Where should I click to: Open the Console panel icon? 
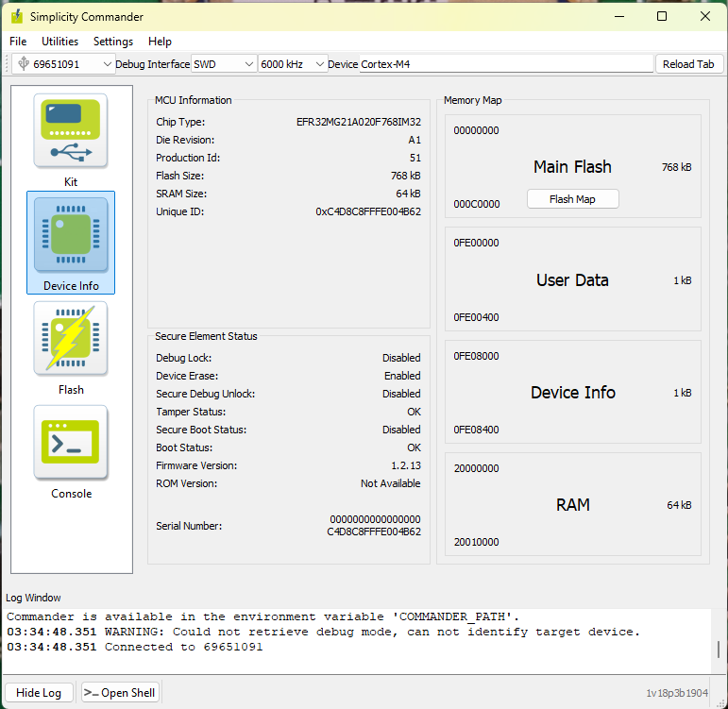(x=71, y=443)
